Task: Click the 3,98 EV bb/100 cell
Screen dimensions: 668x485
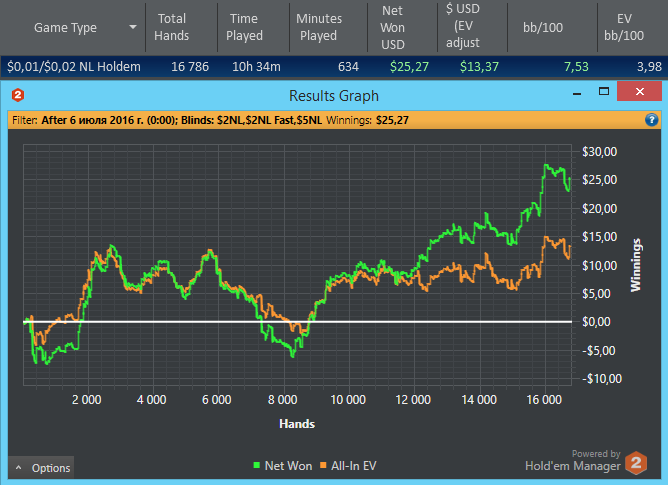Action: (x=649, y=67)
